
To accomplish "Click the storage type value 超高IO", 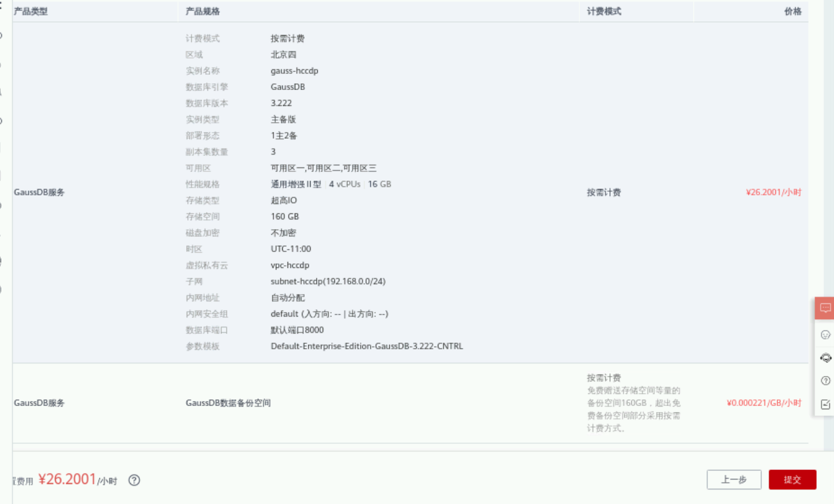I will (x=284, y=200).
